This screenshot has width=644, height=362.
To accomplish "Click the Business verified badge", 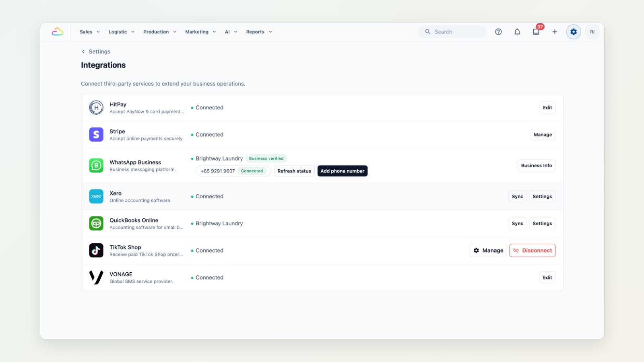I will click(266, 158).
